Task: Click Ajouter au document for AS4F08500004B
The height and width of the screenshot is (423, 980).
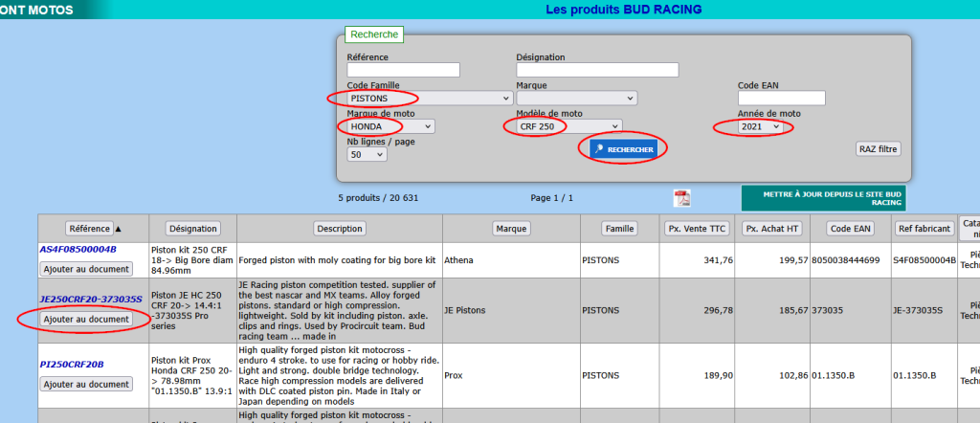Action: click(86, 269)
